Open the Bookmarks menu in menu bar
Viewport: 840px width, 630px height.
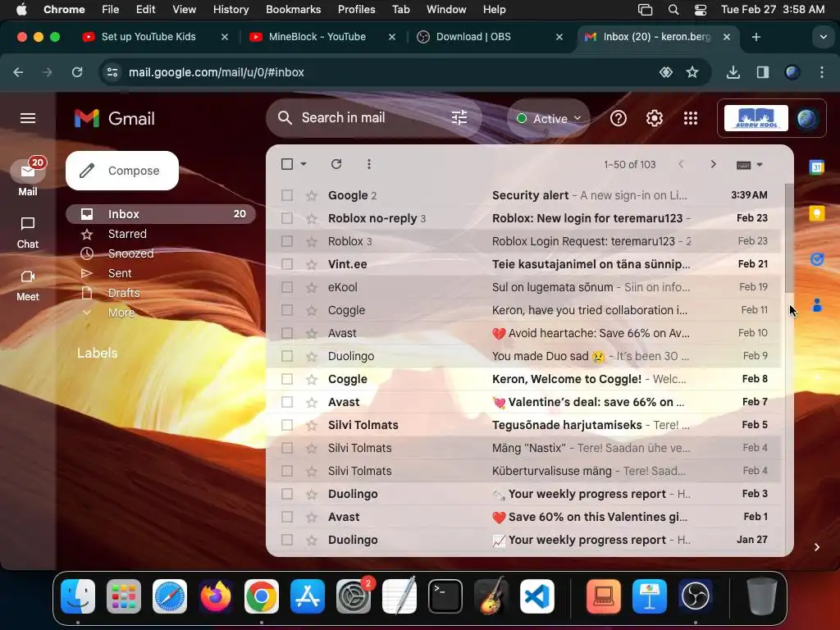tap(293, 10)
